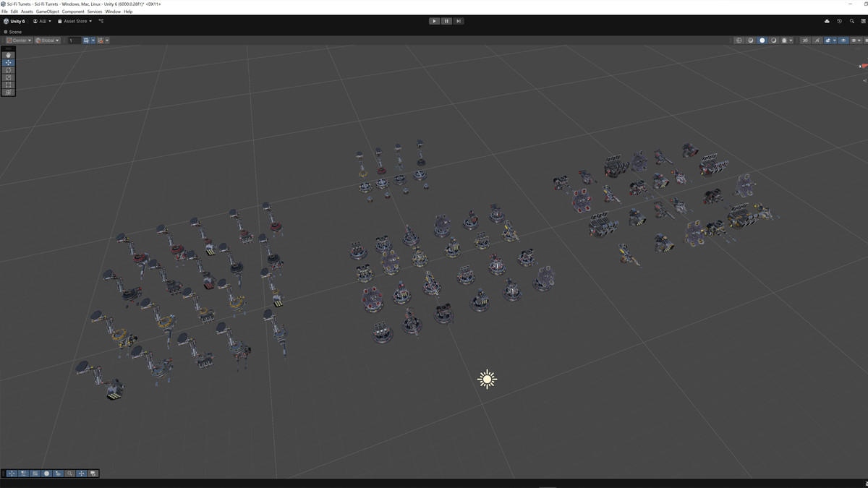Activate the Scale tool

point(8,77)
